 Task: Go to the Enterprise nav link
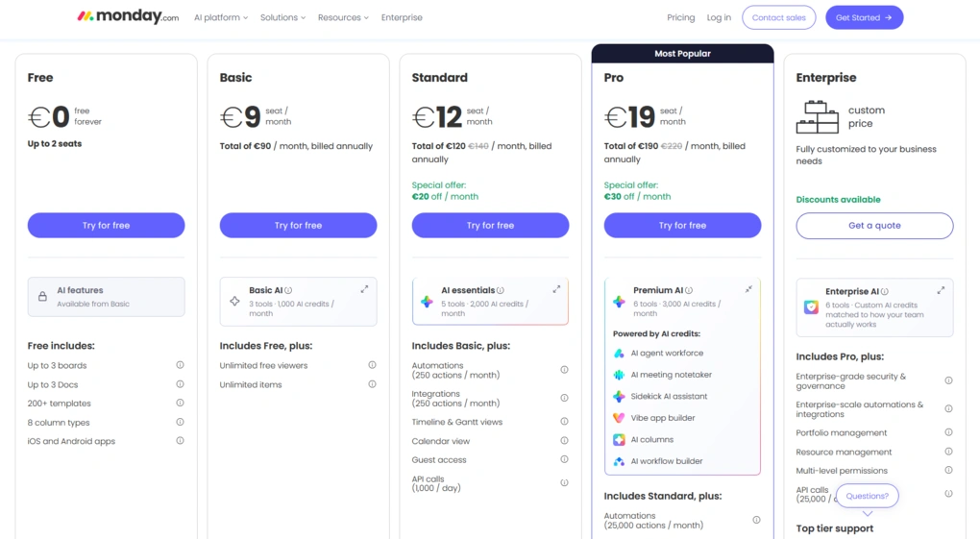pyautogui.click(x=402, y=17)
